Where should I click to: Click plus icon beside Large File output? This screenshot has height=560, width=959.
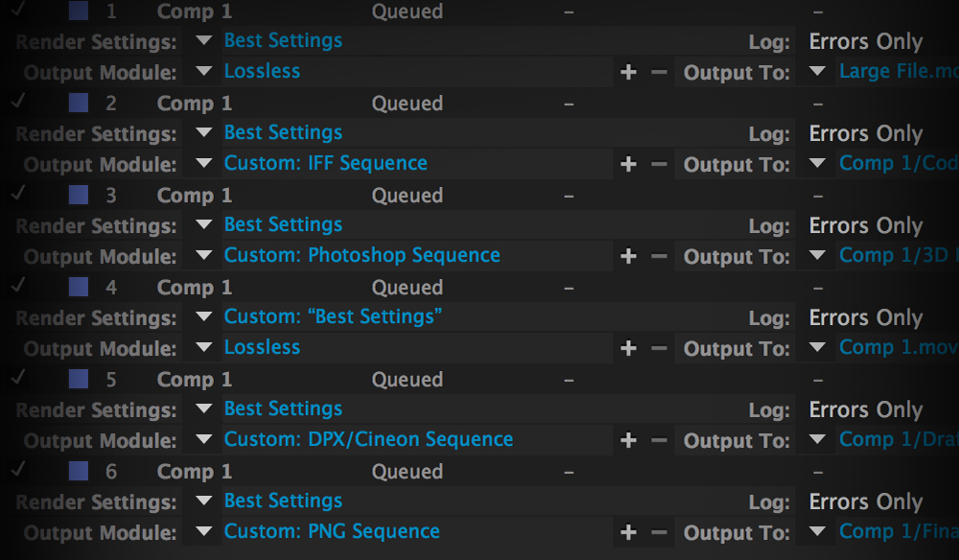click(x=628, y=73)
